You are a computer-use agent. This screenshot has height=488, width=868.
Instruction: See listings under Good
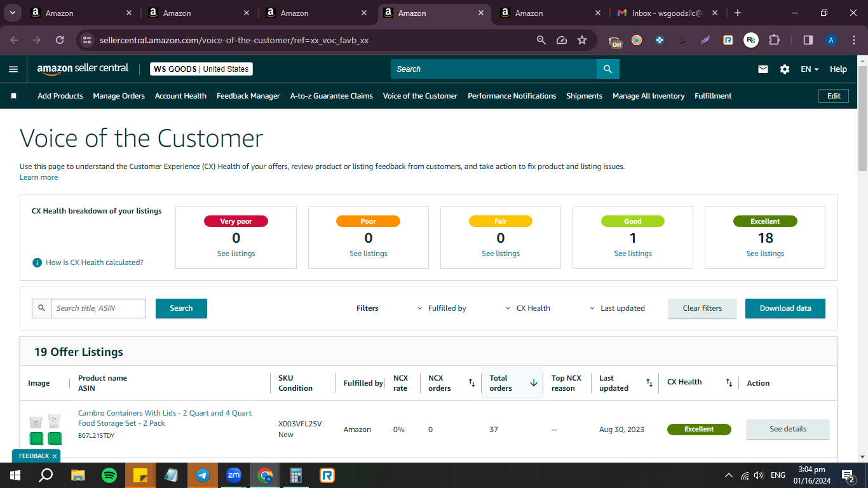633,254
